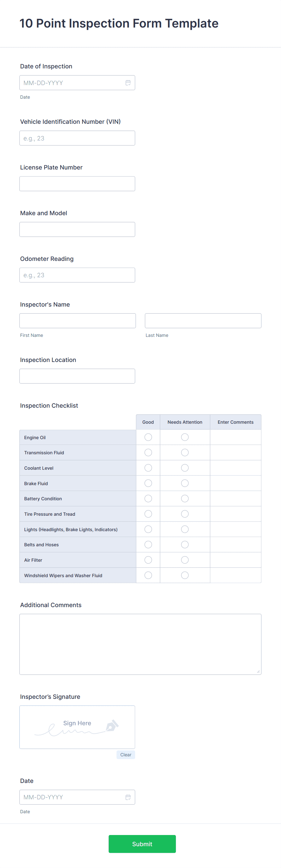Mark Brake Fluid as Needs Attention
The image size is (281, 868).
185,483
